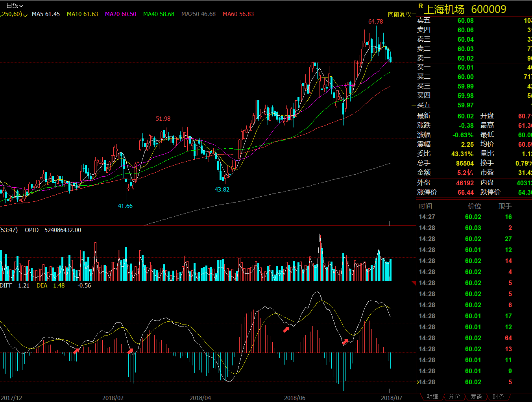Click the DIFF 1.21 MACD label
The image size is (532, 402).
[x=15, y=286]
